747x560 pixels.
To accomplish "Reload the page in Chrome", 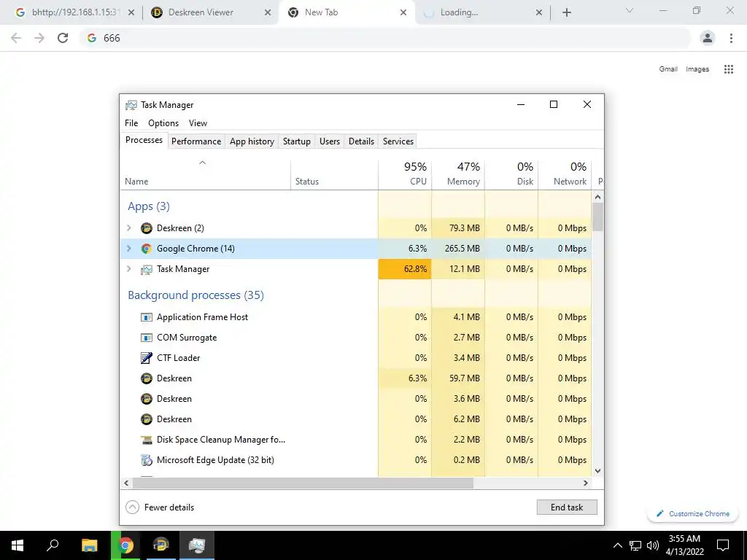I will 63,38.
